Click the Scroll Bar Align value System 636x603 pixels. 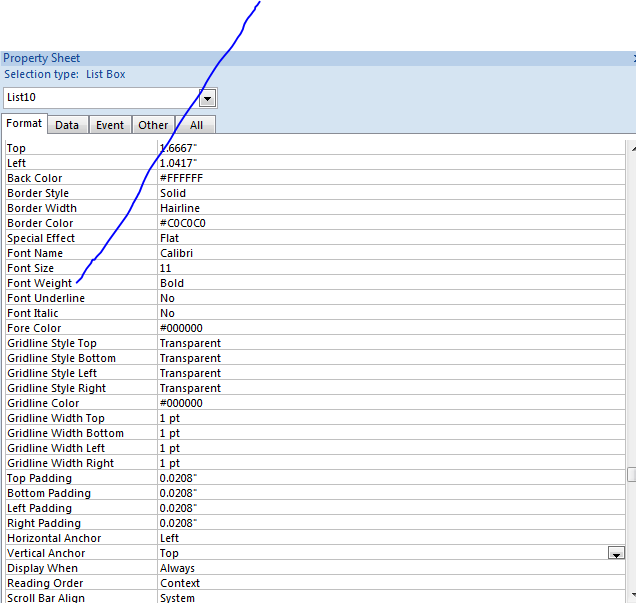(x=177, y=598)
